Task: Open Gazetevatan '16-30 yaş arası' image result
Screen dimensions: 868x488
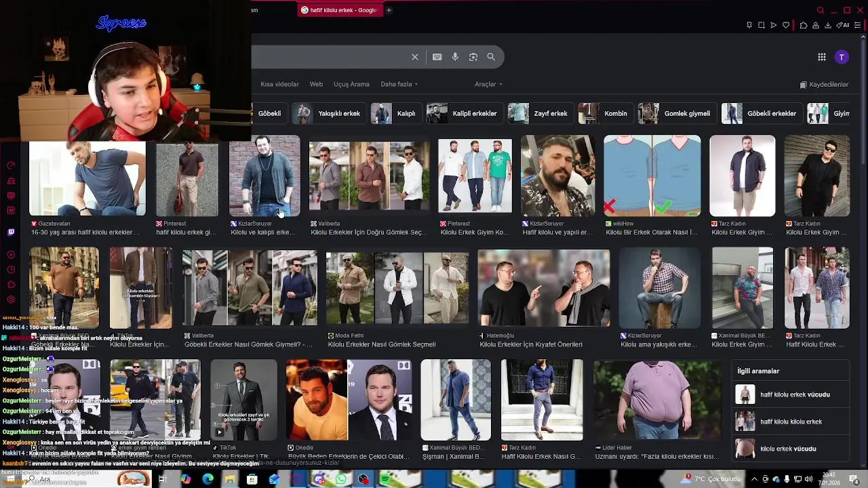Action: [87, 178]
